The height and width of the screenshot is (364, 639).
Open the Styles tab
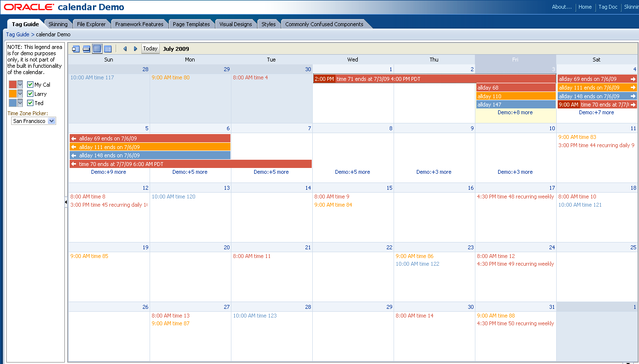click(269, 24)
